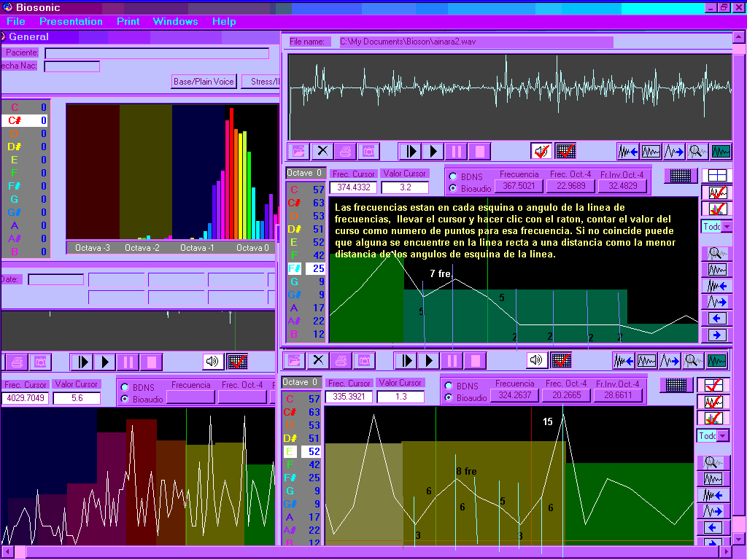Select the Bioaudio radio button in bottom-left panel

(x=125, y=400)
